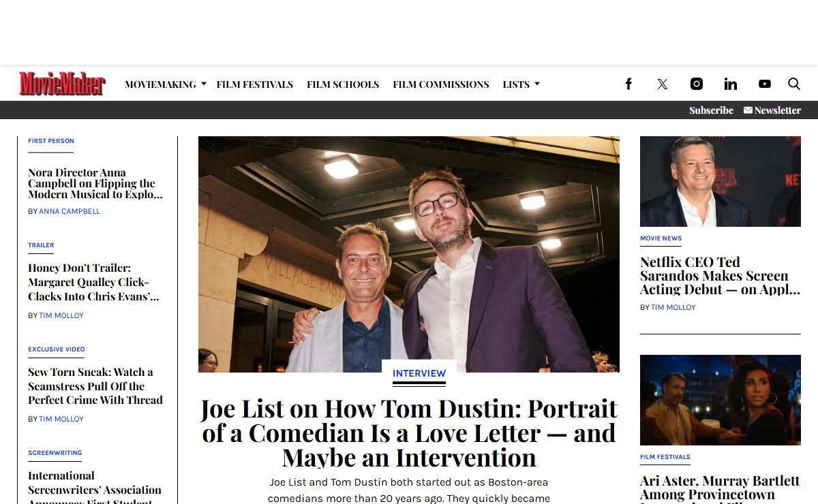Go to Film Festivals in the nav

(x=255, y=84)
